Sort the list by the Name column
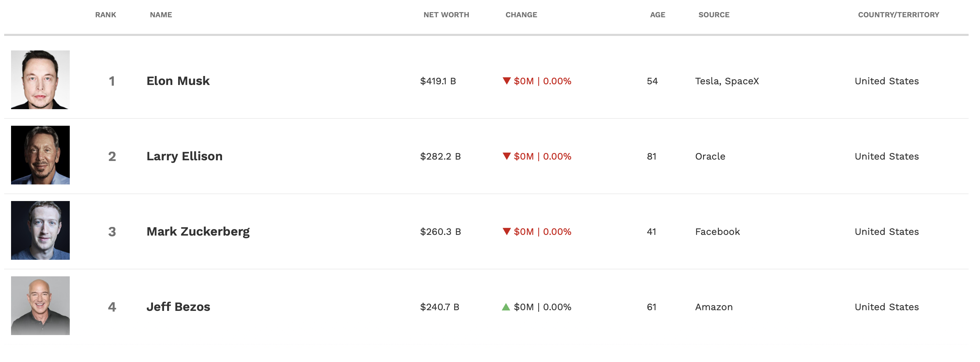980x362 pixels. (161, 15)
